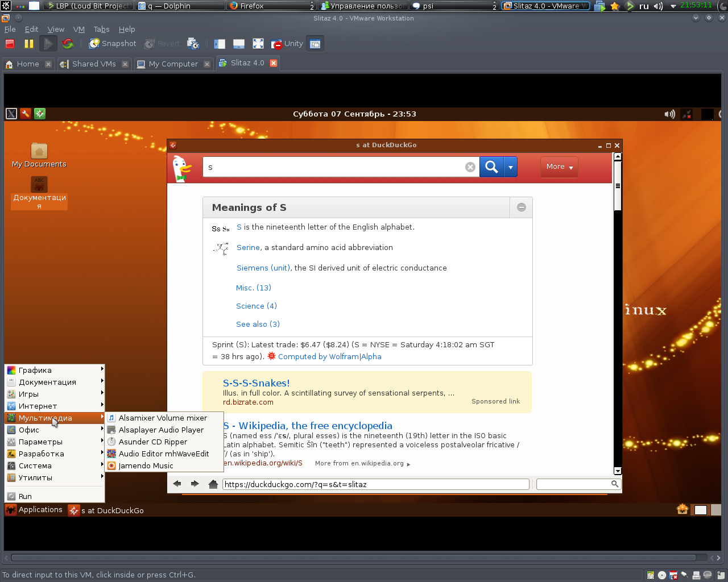Open the Разработка menu category
Image resolution: width=728 pixels, height=582 pixels.
tap(55, 454)
